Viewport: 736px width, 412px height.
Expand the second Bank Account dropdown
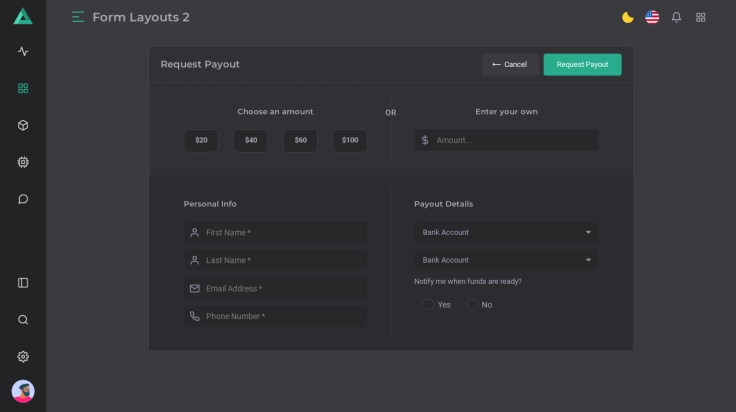tap(505, 260)
